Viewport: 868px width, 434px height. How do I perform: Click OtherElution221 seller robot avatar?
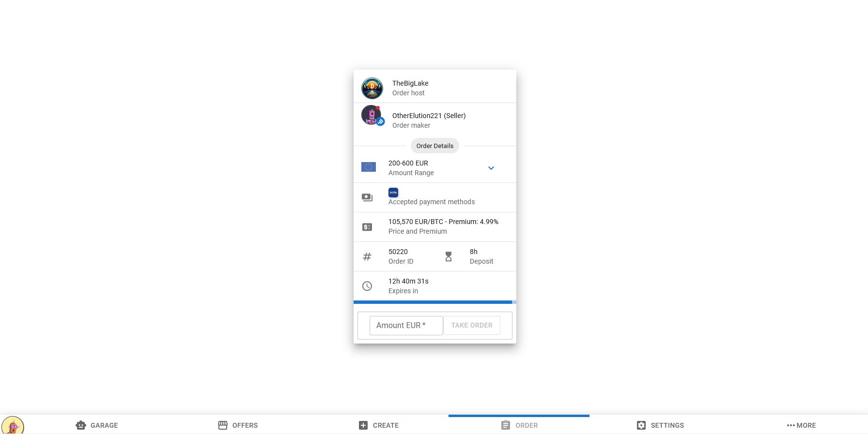click(x=372, y=116)
